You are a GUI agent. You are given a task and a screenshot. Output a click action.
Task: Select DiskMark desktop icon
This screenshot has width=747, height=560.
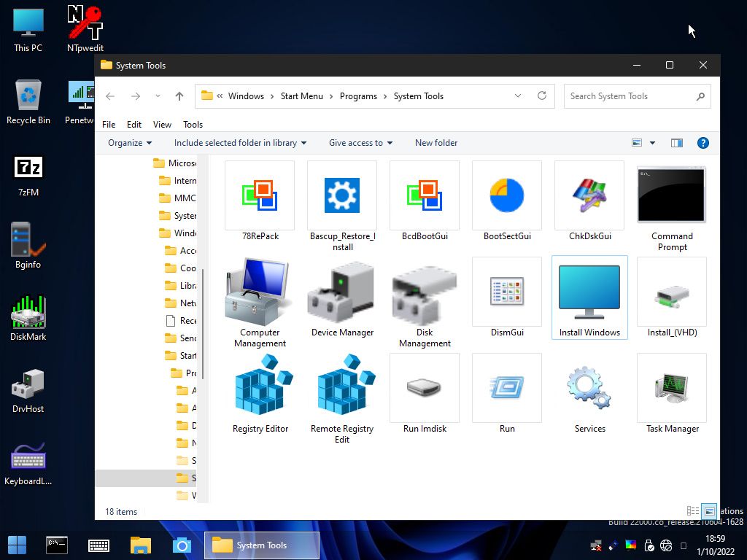(x=28, y=319)
